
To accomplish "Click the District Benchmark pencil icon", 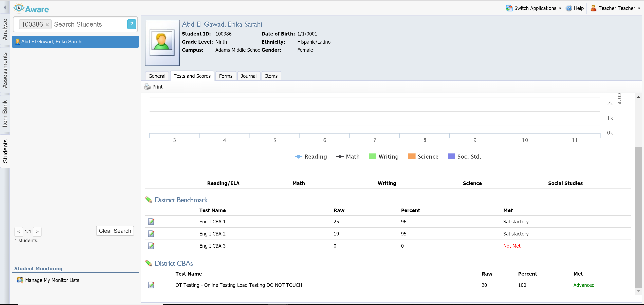I will point(149,200).
